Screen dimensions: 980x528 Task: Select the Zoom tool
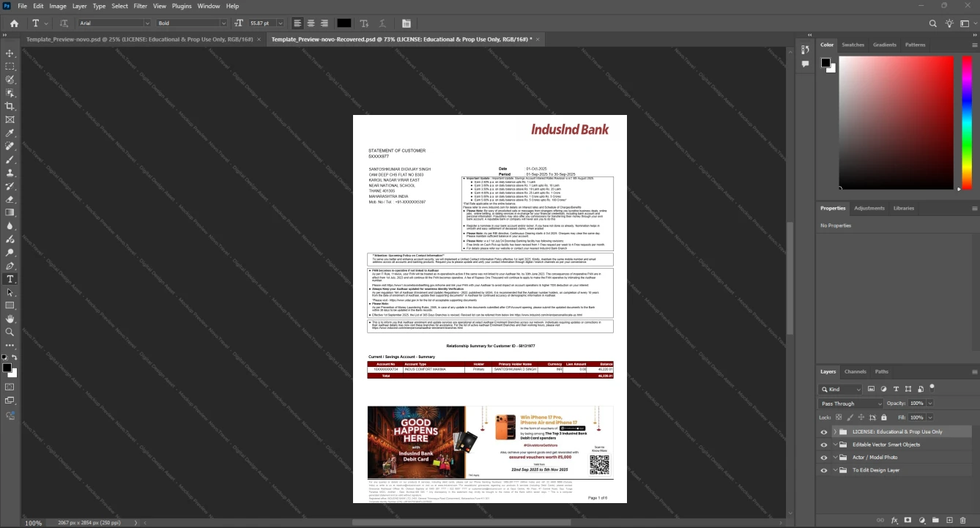[10, 332]
